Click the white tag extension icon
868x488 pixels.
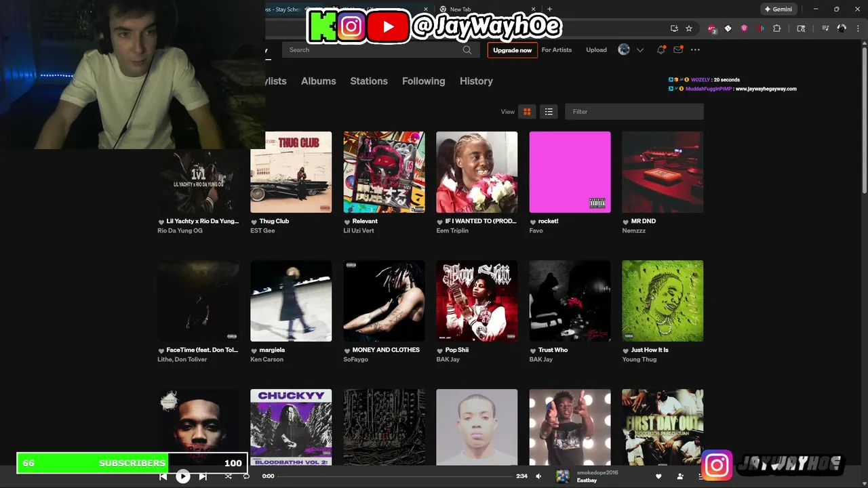pyautogui.click(x=728, y=28)
